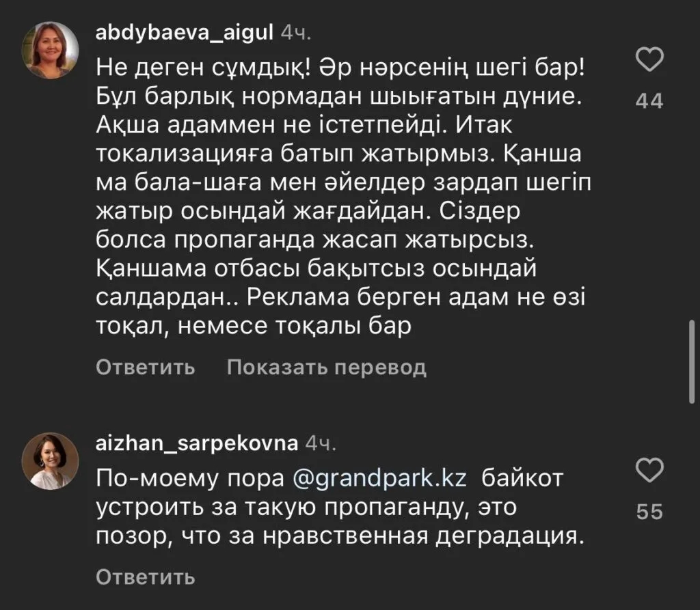The height and width of the screenshot is (610, 700).
Task: Click the 4ч. timestamp beside aizhan_sarpekovna
Action: (x=321, y=443)
